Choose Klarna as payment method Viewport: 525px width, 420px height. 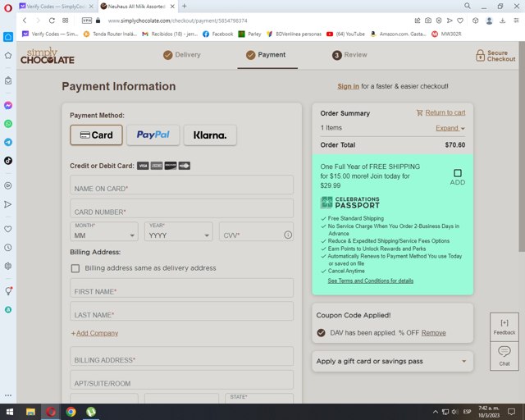(x=210, y=135)
